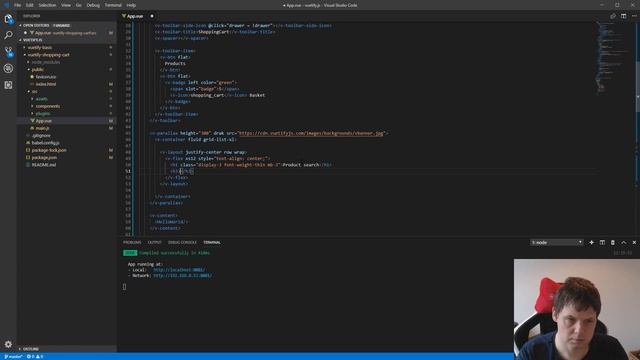Open index.html in the file tree
Viewport: 640px width, 360px height.
pyautogui.click(x=46, y=84)
